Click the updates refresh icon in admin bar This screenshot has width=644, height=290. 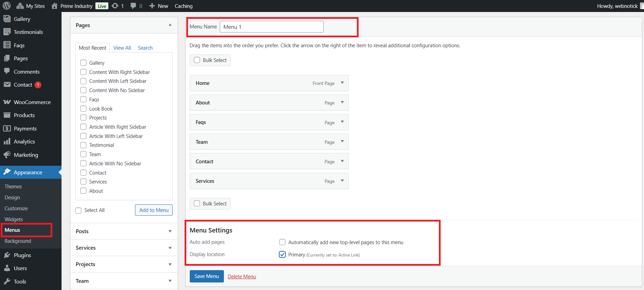click(x=115, y=6)
